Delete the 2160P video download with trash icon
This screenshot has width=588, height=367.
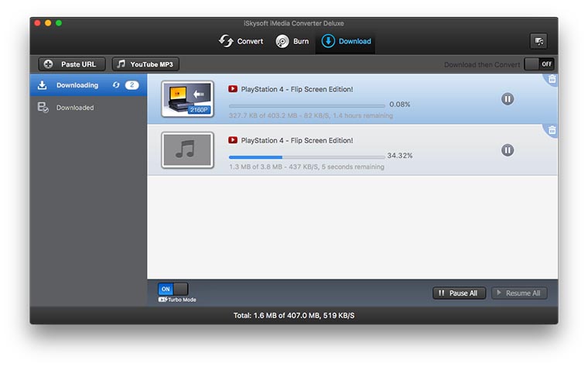pos(552,79)
